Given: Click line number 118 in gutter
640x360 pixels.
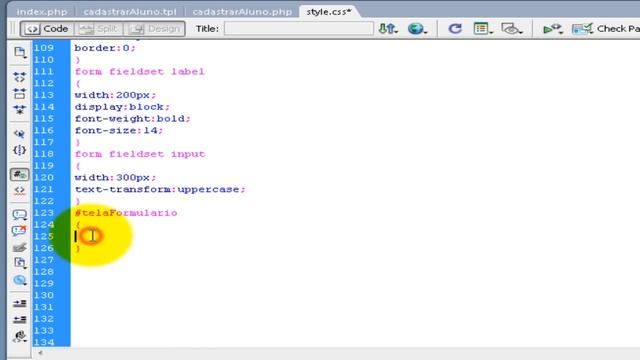Looking at the screenshot, I should (x=44, y=154).
